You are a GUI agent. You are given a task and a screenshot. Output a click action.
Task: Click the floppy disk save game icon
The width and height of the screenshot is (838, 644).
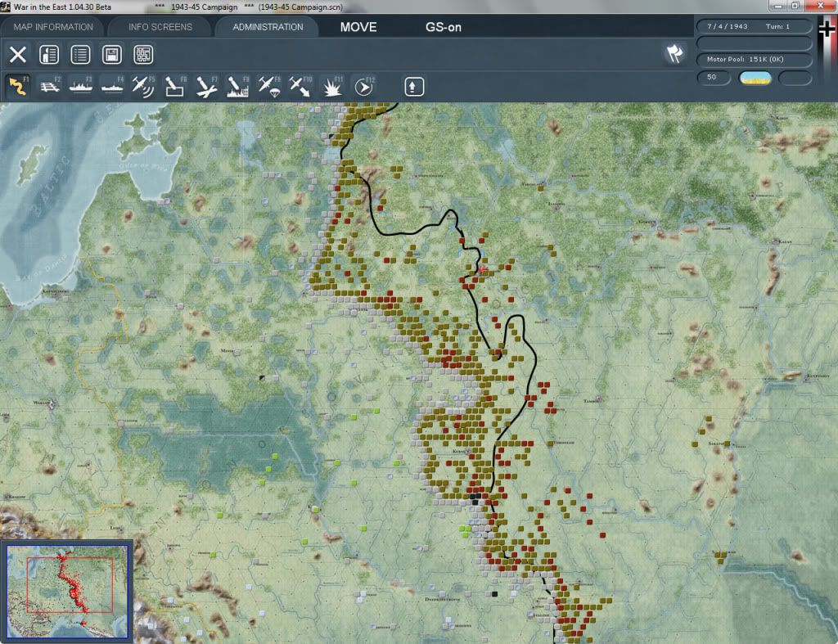tap(111, 55)
